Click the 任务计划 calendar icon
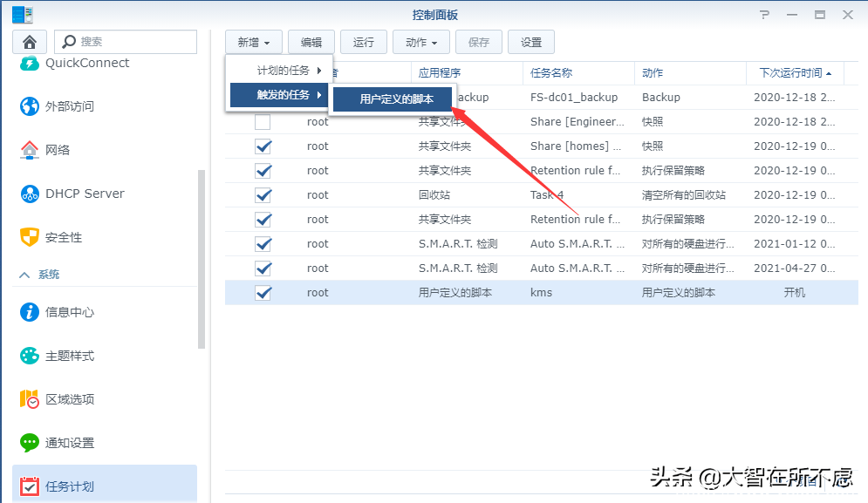This screenshot has width=868, height=503. pos(30,486)
